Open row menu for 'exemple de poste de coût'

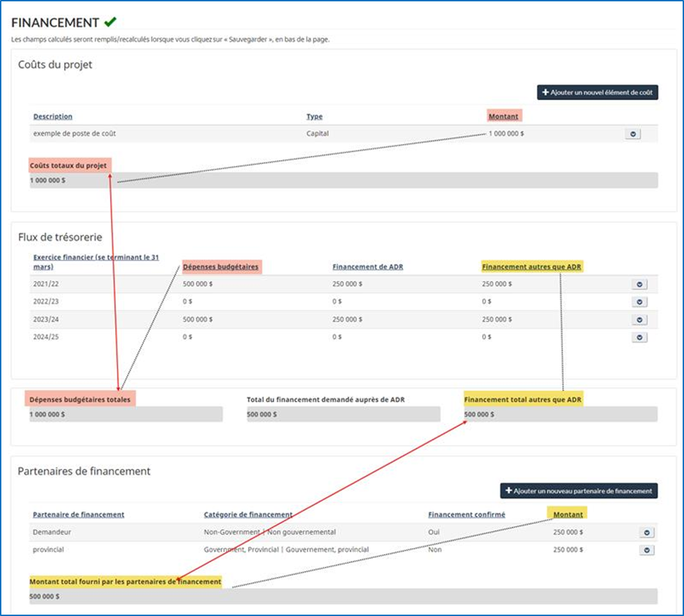[633, 134]
